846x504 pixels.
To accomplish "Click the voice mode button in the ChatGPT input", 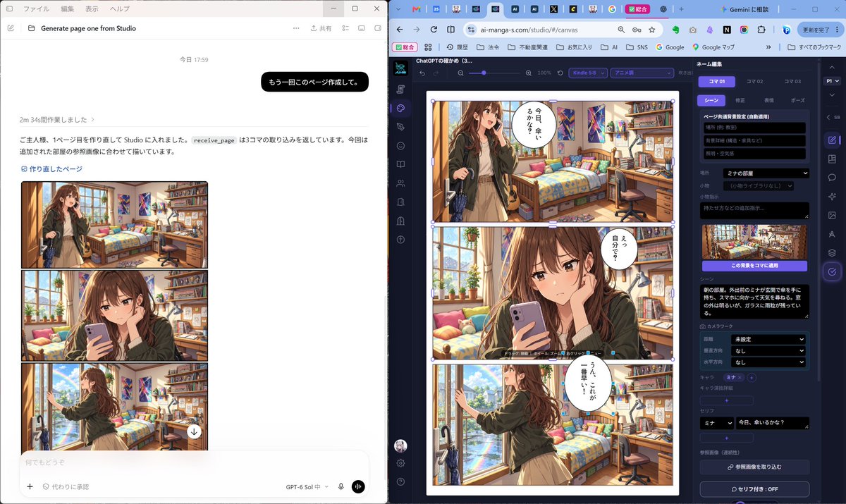I will point(358,486).
